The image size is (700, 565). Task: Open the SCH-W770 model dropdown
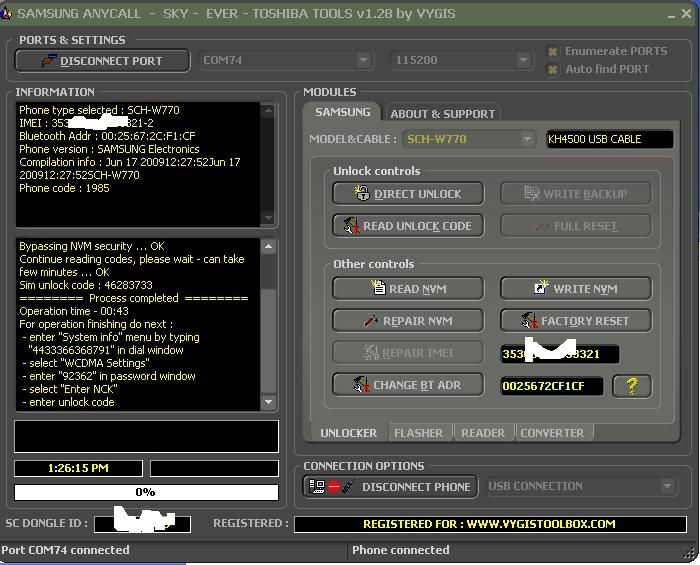[x=527, y=139]
